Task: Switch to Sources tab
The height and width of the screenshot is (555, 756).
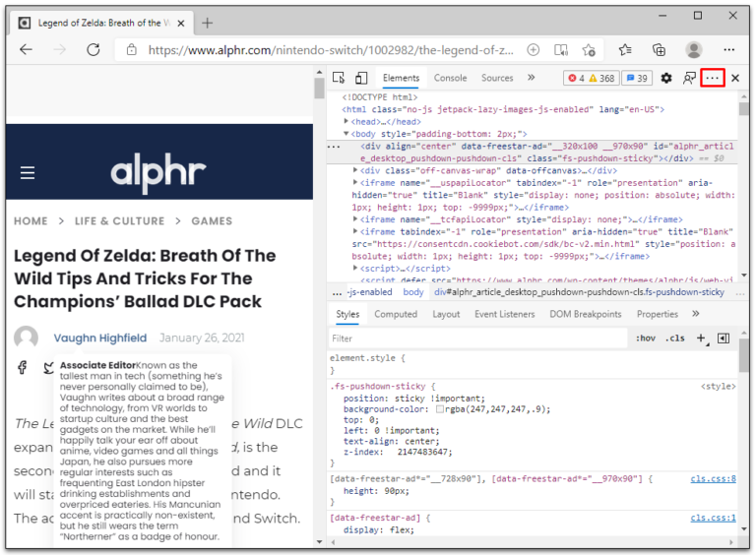Action: tap(497, 78)
